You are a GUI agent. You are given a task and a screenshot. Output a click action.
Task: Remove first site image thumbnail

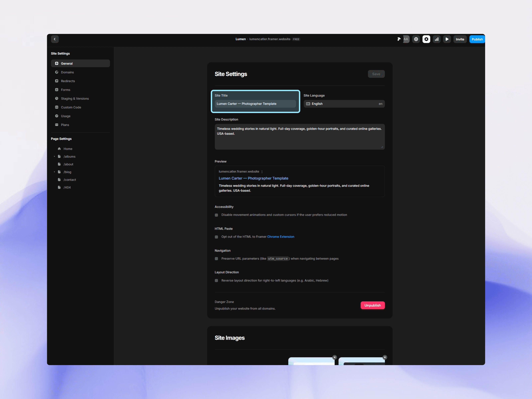(334, 357)
